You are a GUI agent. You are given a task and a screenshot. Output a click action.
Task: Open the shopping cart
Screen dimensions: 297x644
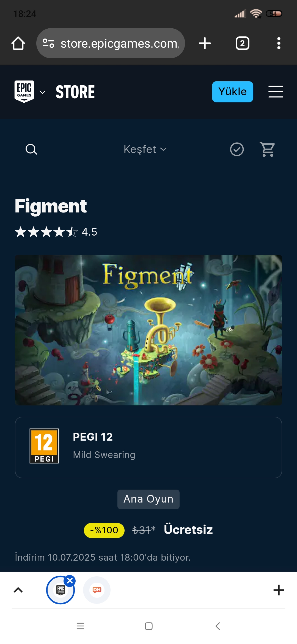coord(267,149)
